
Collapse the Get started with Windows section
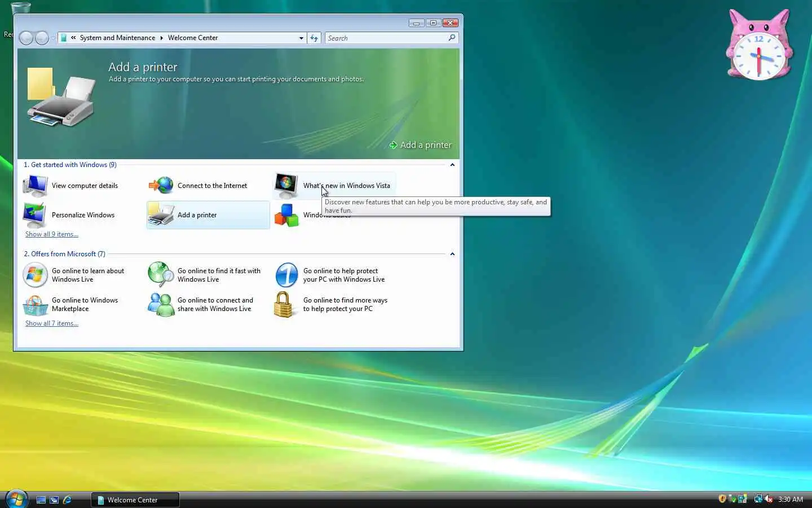coord(452,165)
